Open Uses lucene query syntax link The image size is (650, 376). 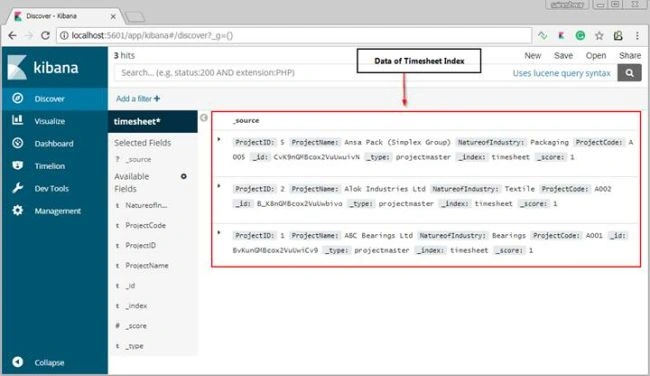(x=561, y=73)
